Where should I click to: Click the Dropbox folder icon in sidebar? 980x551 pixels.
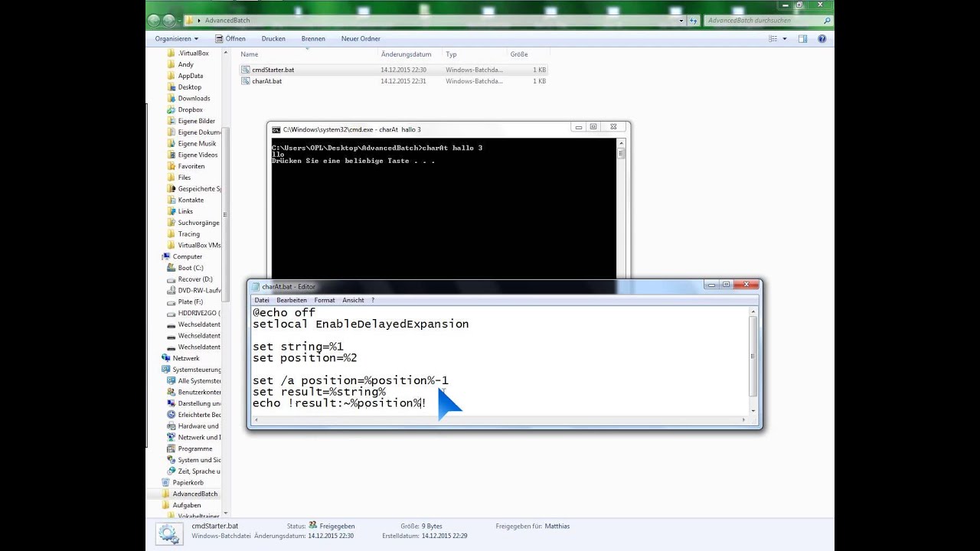[x=171, y=109]
